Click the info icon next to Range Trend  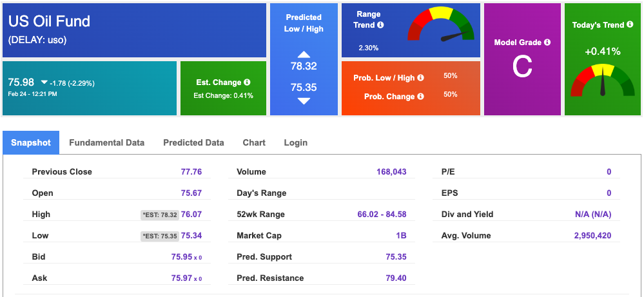tap(380, 25)
